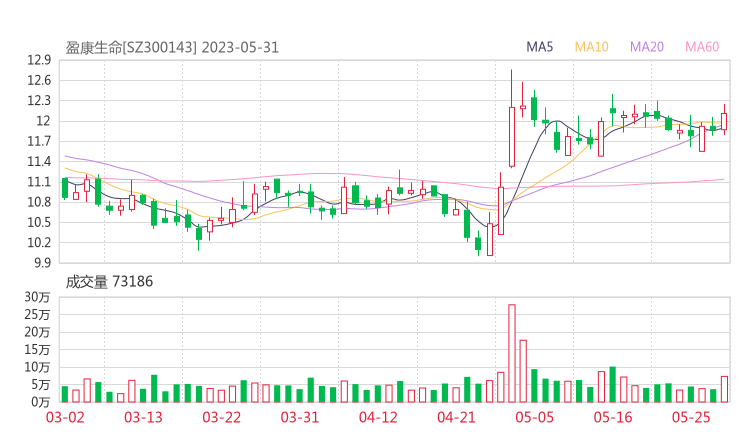This screenshot has width=740, height=440.
Task: Click the chart title 盈康生命[SZ300143] 2023-05-31
Action: tap(172, 48)
